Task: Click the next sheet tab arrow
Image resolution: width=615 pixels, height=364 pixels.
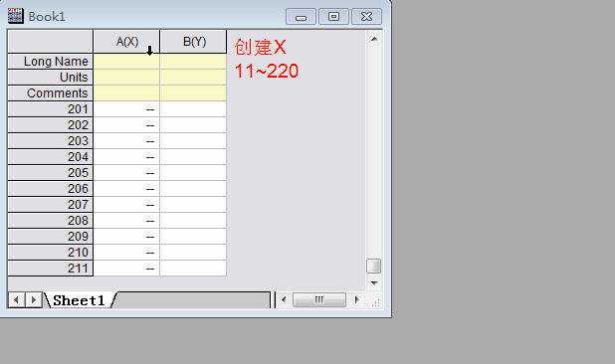Action: (x=34, y=300)
